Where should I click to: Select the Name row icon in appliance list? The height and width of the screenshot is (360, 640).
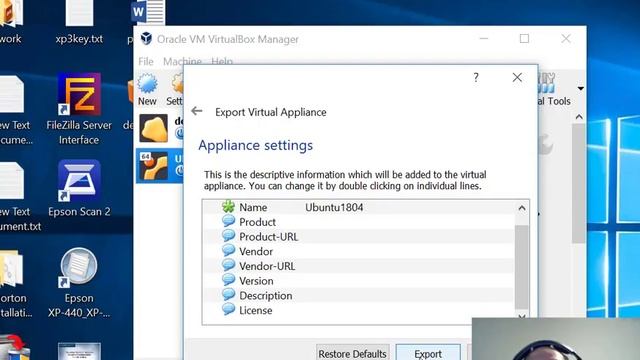pyautogui.click(x=228, y=207)
